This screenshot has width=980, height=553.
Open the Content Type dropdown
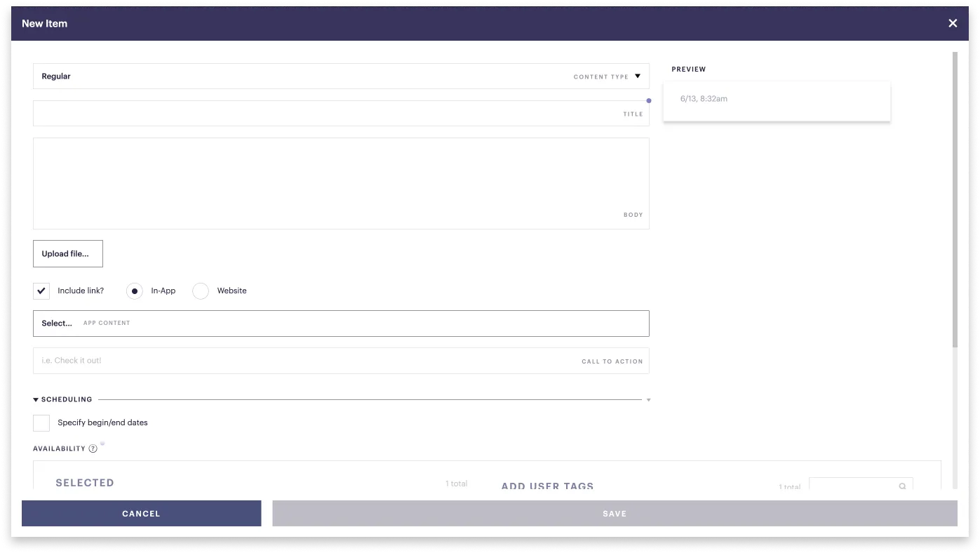tap(341, 76)
